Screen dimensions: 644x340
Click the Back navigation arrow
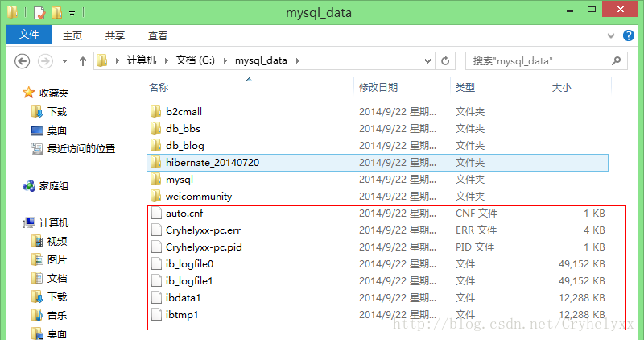pos(23,61)
